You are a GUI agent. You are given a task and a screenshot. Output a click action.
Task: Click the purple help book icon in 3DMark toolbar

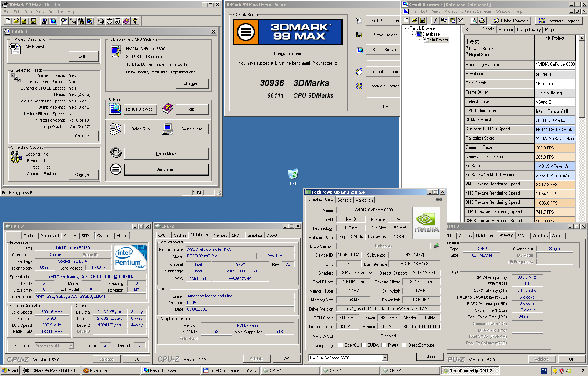pyautogui.click(x=126, y=21)
